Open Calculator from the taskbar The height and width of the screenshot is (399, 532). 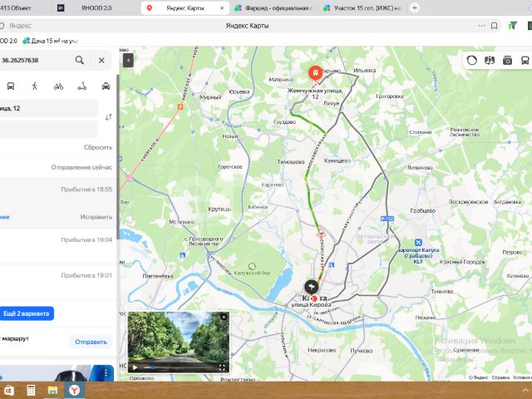(x=31, y=391)
